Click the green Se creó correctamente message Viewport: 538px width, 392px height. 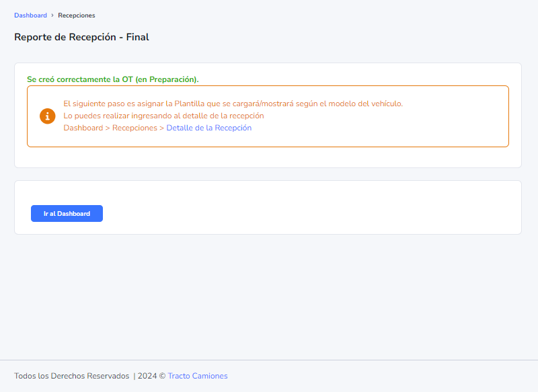tap(113, 79)
